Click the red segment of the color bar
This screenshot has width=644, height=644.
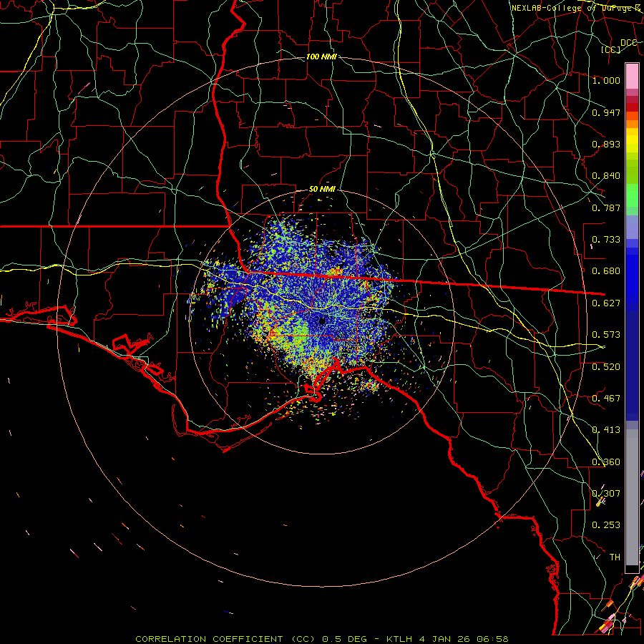pyautogui.click(x=632, y=107)
